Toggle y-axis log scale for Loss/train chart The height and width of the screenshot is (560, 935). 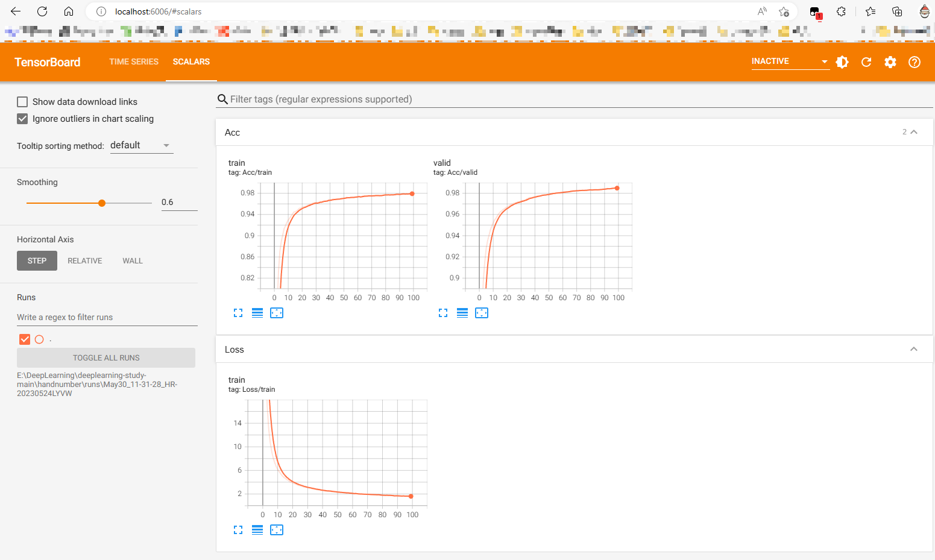(257, 530)
